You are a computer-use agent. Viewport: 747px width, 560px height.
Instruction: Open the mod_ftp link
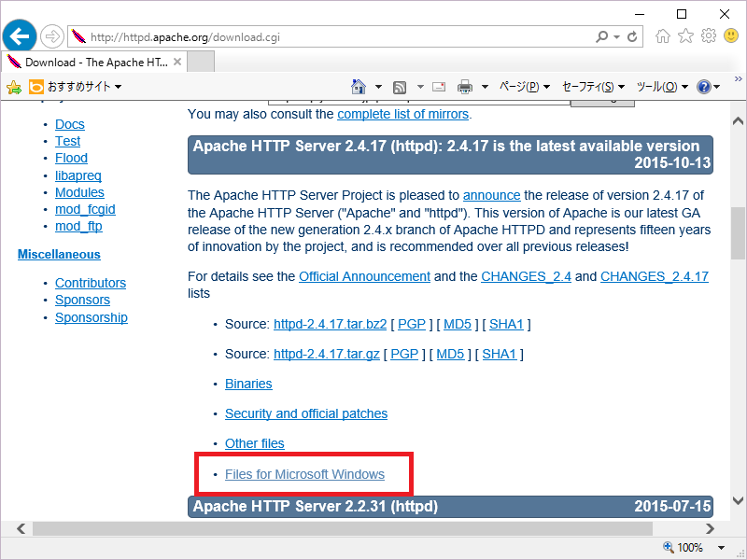point(78,226)
